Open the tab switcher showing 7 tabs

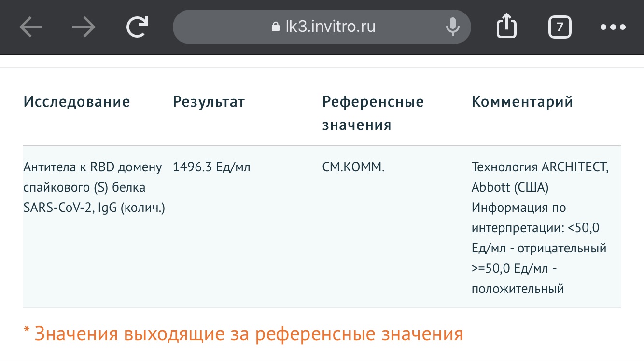tap(560, 27)
